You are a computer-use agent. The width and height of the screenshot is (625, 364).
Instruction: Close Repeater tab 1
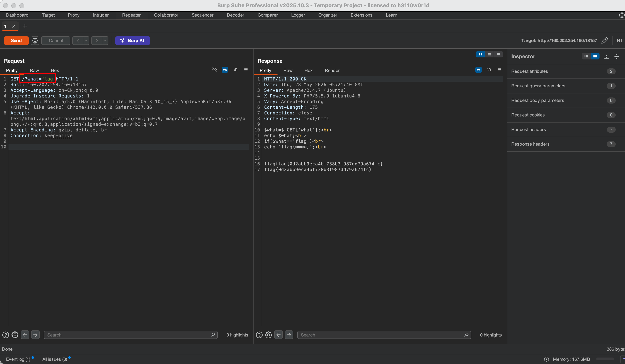[x=14, y=26]
